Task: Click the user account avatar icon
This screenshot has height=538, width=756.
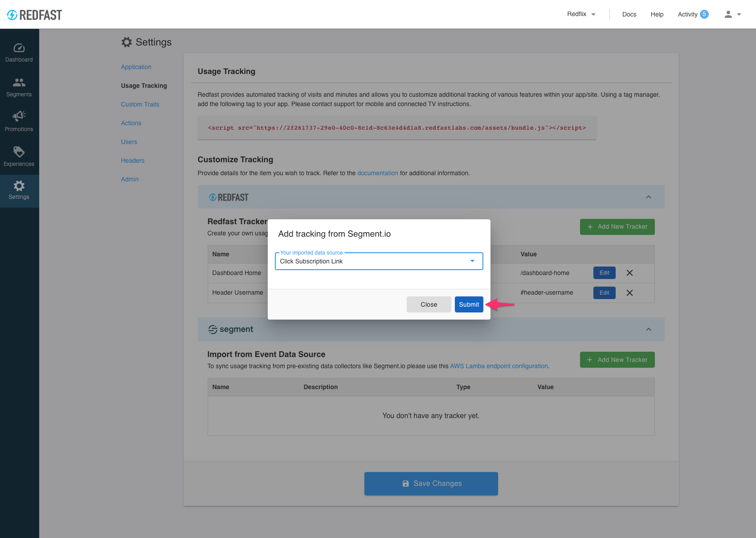Action: (x=728, y=14)
